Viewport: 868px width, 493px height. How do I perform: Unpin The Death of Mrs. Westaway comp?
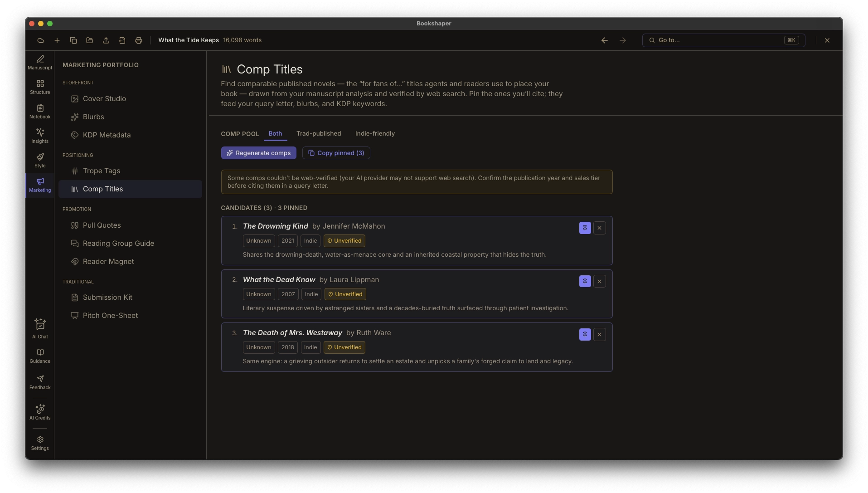tap(585, 335)
